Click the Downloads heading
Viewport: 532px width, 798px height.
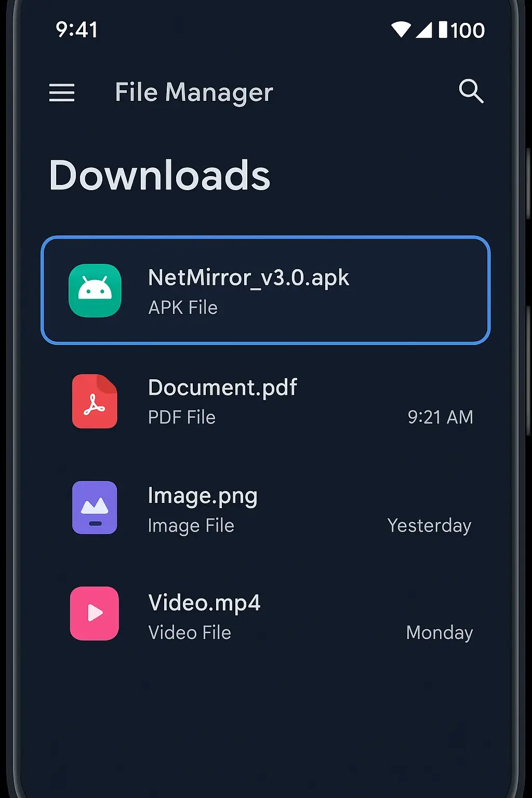pyautogui.click(x=160, y=176)
